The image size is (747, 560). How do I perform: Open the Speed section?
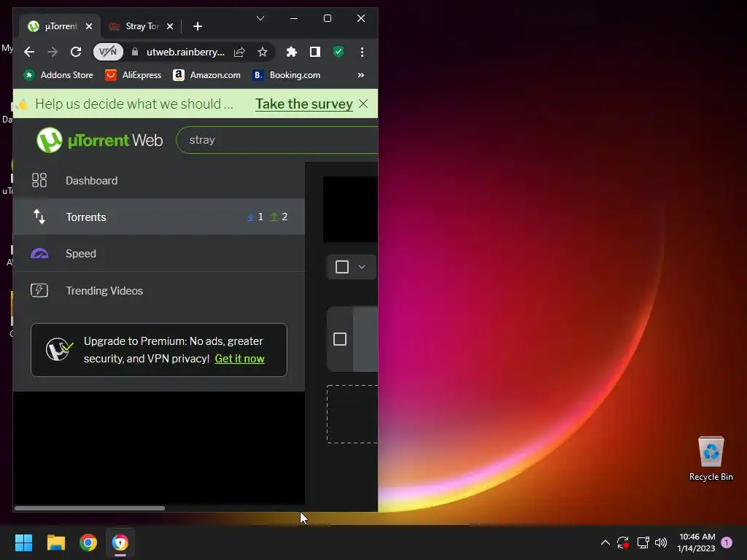(x=158, y=253)
